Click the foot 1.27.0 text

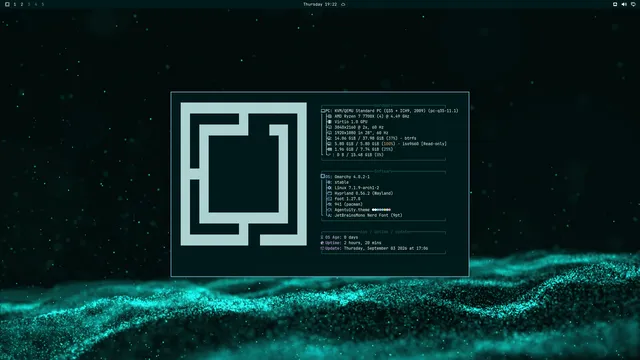(347, 199)
